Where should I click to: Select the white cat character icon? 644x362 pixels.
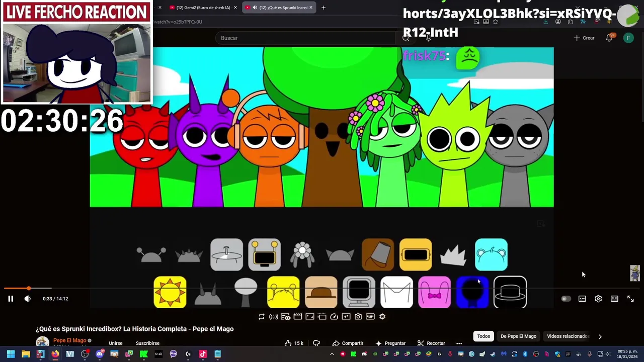(397, 292)
